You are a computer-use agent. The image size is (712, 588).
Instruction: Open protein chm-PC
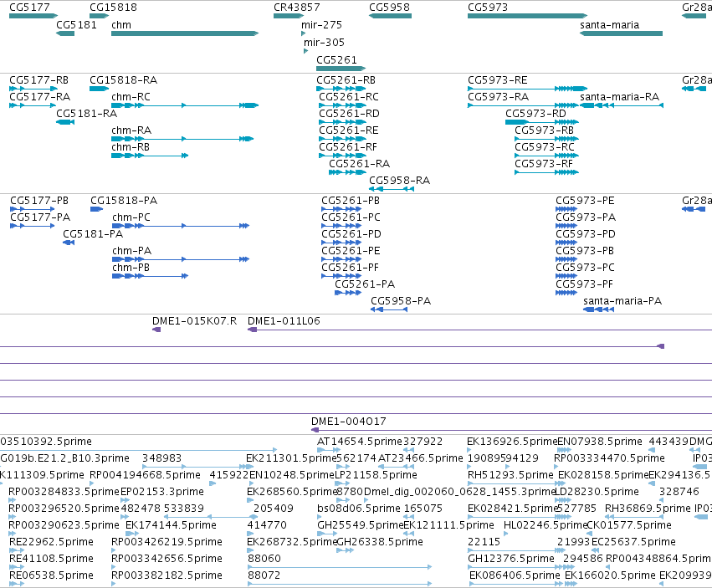131,217
